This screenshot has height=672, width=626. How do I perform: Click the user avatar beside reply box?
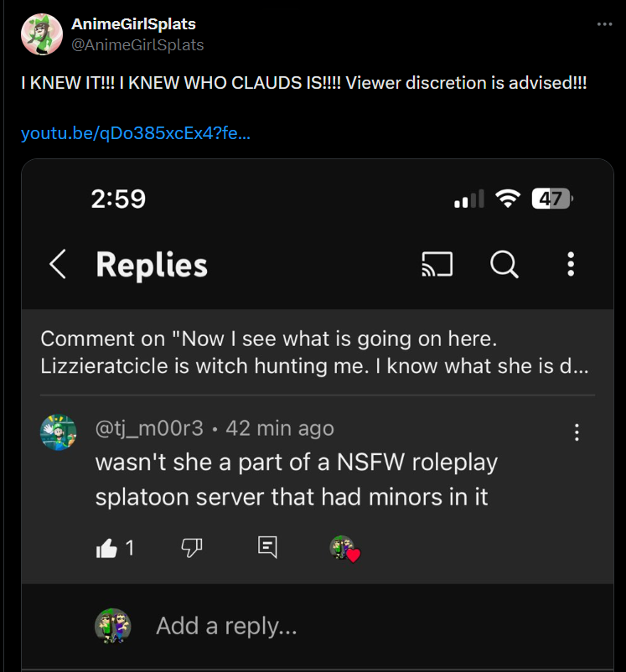[x=113, y=626]
